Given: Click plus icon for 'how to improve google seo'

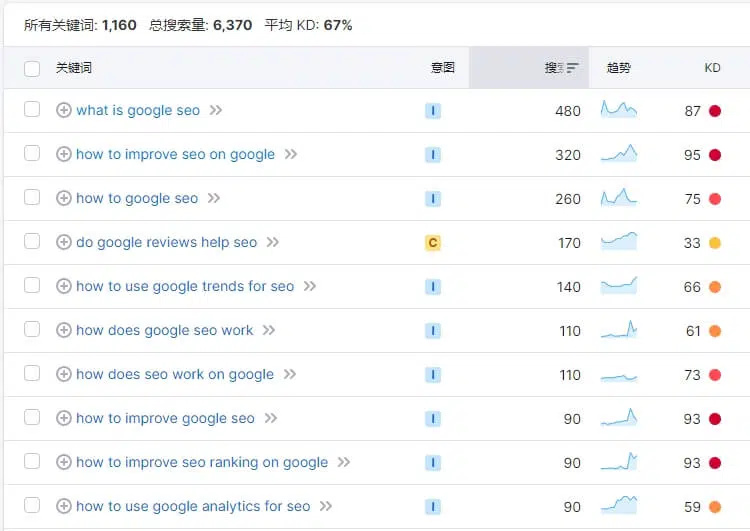Looking at the screenshot, I should [x=64, y=418].
